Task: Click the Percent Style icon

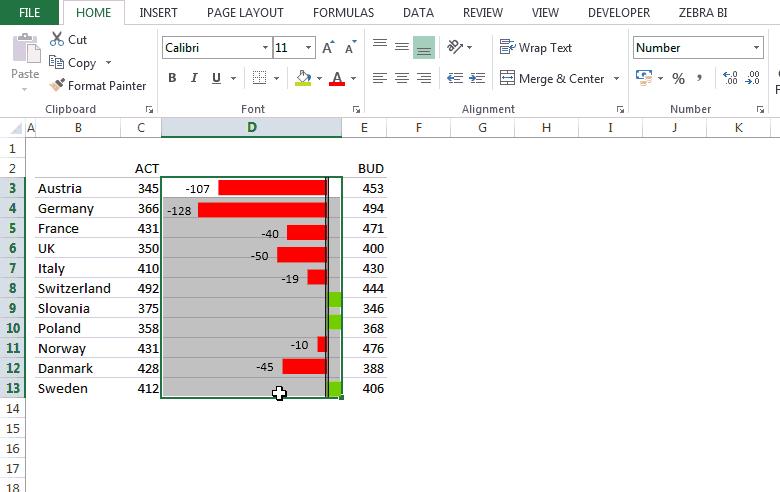Action: point(678,78)
